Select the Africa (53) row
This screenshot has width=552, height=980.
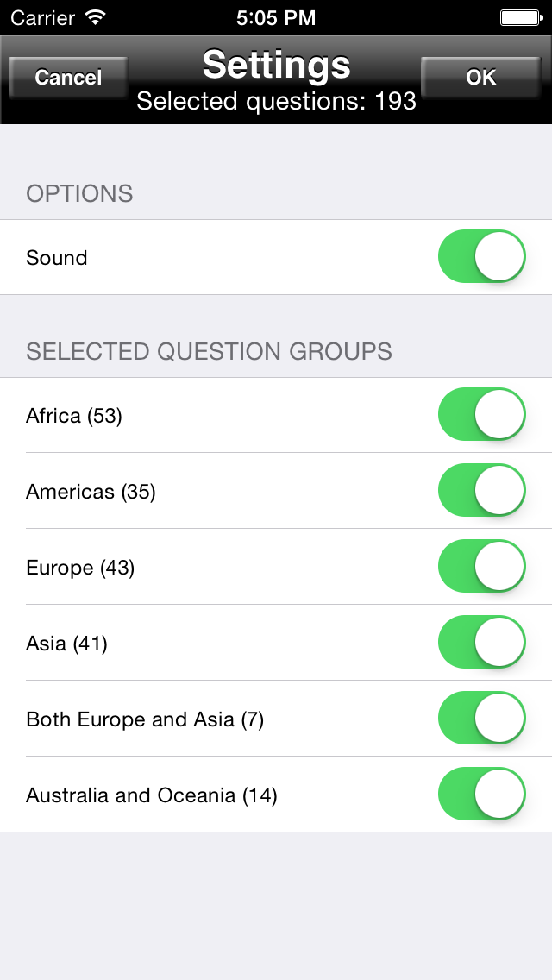coord(74,414)
